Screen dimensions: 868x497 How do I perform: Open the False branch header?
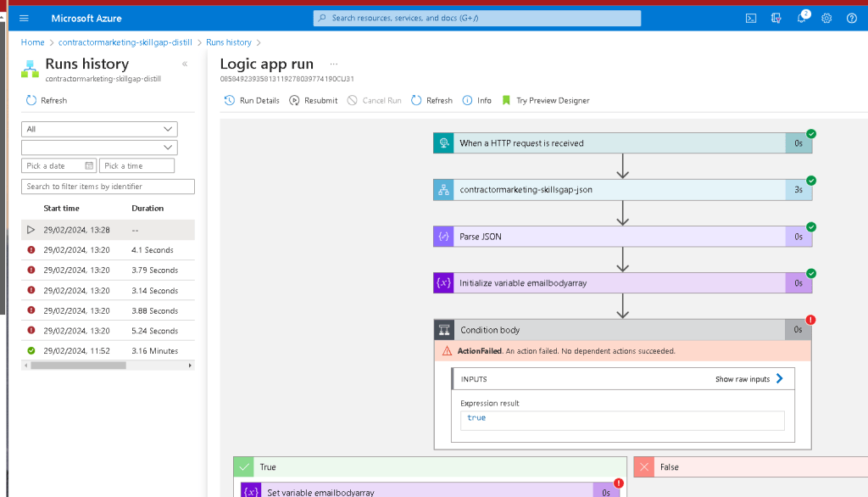click(751, 467)
